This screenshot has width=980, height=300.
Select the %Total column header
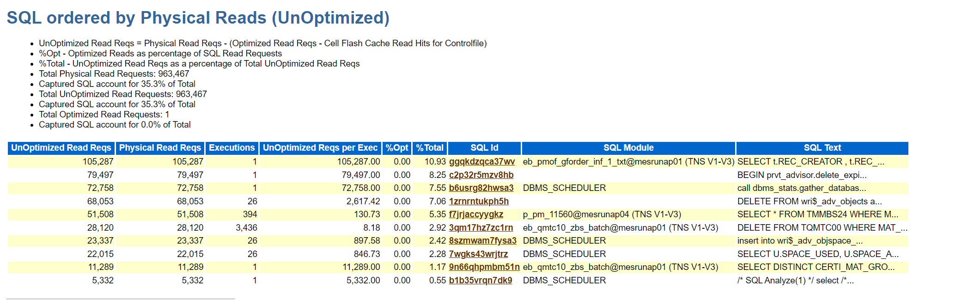[430, 148]
